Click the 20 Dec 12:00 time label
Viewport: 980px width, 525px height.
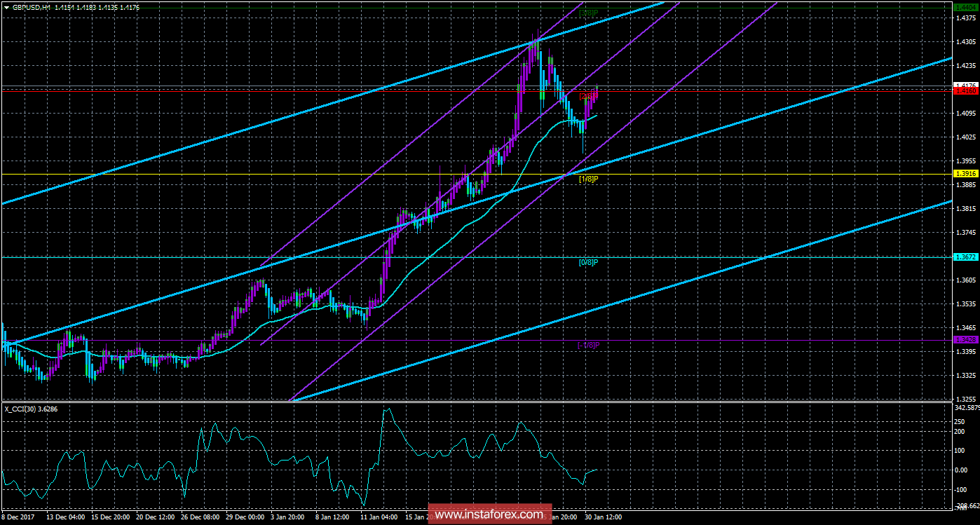click(157, 517)
